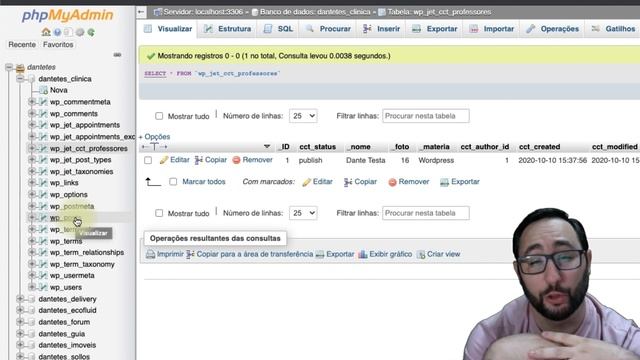Viewport: 640px width, 360px height.
Task: Click Marcar todos link
Action: [204, 182]
